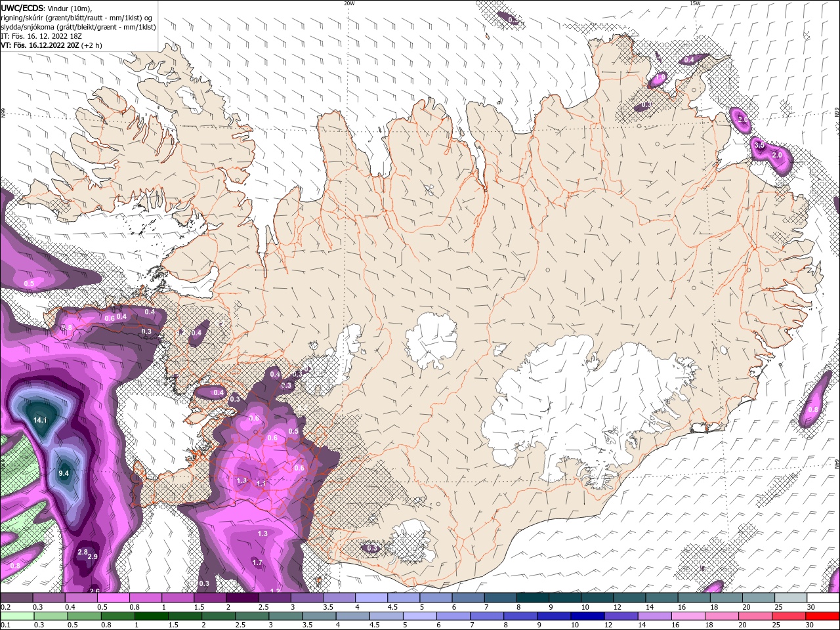This screenshot has height=630, width=840.
Task: Click the 2.8 precipitation value label
Action: click(83, 552)
